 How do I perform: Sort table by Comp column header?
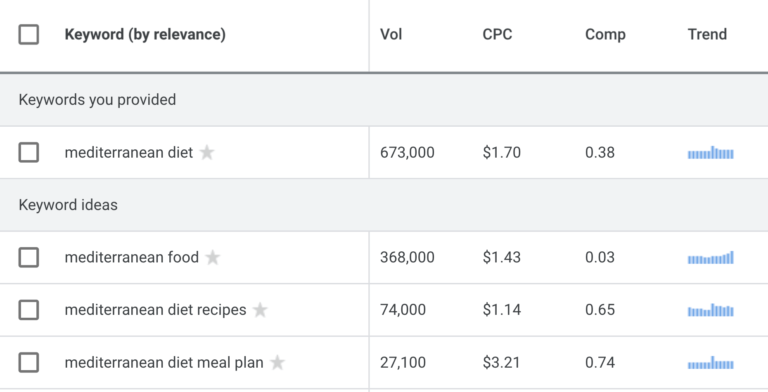coord(605,34)
